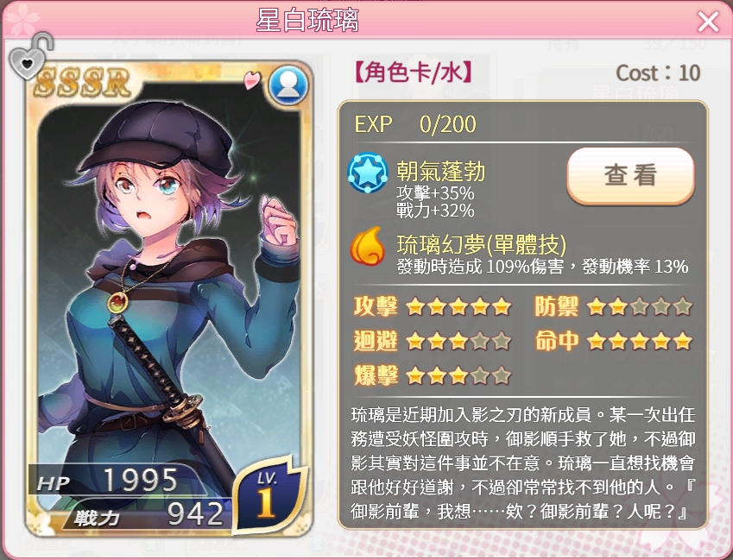Click the EXP 0/200 progress text
The width and height of the screenshot is (733, 560).
tap(415, 123)
